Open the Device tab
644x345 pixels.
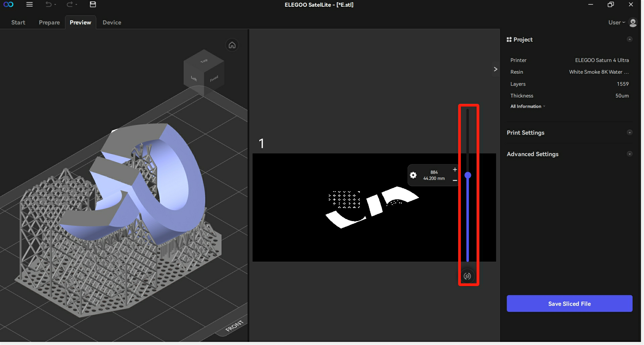(112, 22)
